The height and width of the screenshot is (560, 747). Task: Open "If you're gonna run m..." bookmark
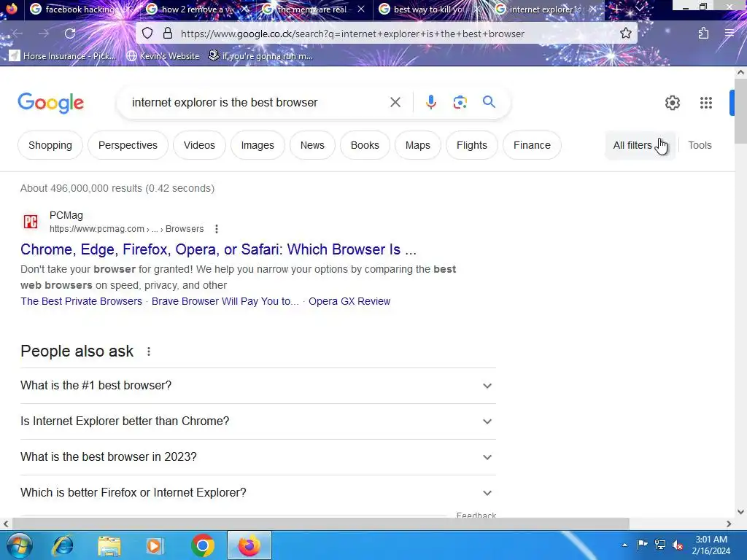tap(260, 55)
